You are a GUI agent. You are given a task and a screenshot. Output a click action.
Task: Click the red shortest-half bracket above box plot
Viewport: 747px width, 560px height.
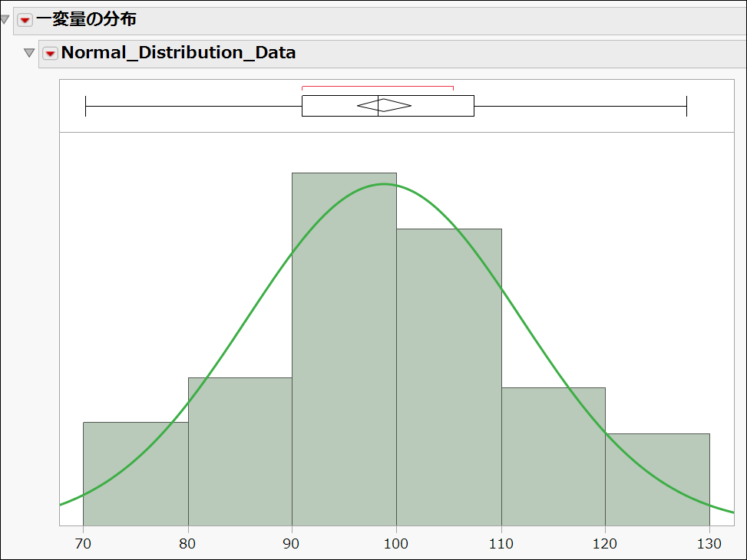pyautogui.click(x=377, y=87)
